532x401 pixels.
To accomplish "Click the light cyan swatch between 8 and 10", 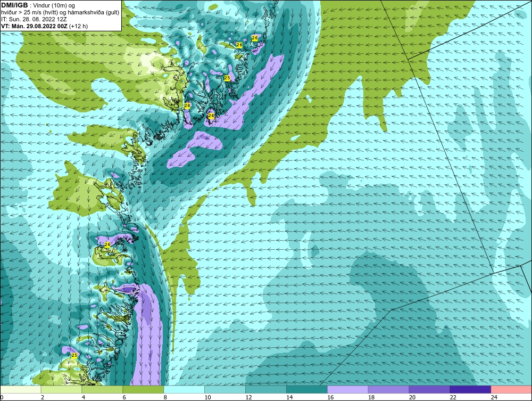I will click(184, 389).
